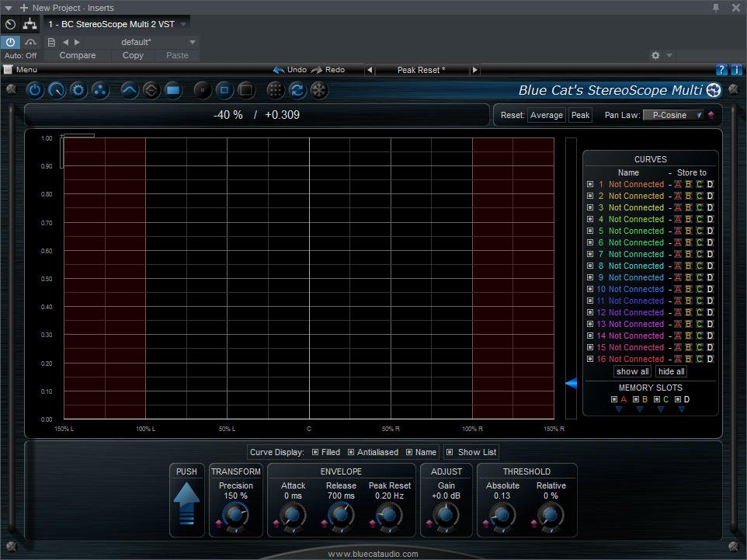This screenshot has height=560, width=747.
Task: Click the Undo arrow icon
Action: (279, 70)
